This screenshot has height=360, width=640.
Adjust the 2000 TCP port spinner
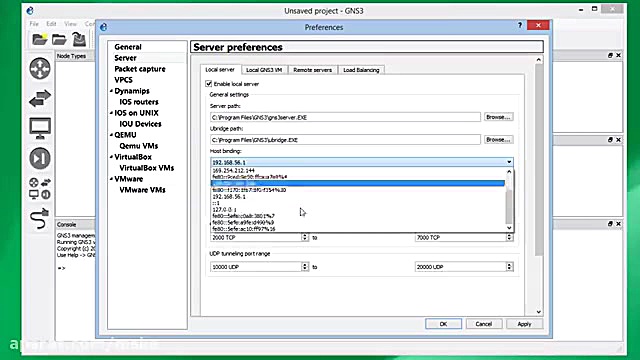click(x=304, y=237)
